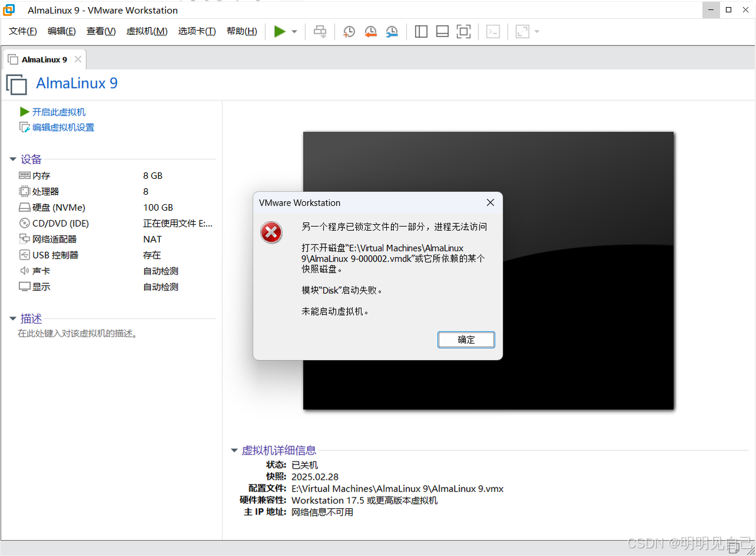Toggle the library sidebar view icon
The height and width of the screenshot is (556, 756).
(x=421, y=31)
